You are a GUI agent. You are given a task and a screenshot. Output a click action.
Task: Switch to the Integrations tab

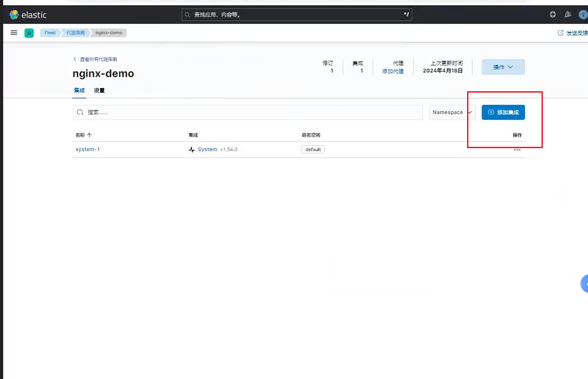pos(79,90)
